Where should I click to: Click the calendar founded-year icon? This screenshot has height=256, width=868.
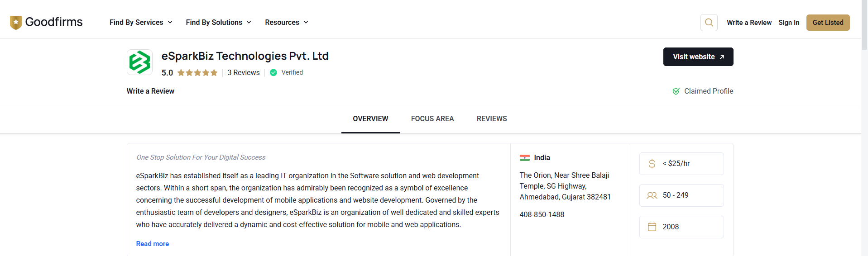coord(652,227)
